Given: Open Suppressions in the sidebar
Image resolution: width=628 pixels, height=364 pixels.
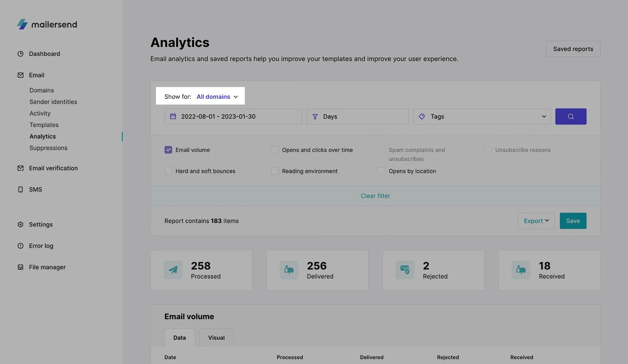Looking at the screenshot, I should (48, 148).
